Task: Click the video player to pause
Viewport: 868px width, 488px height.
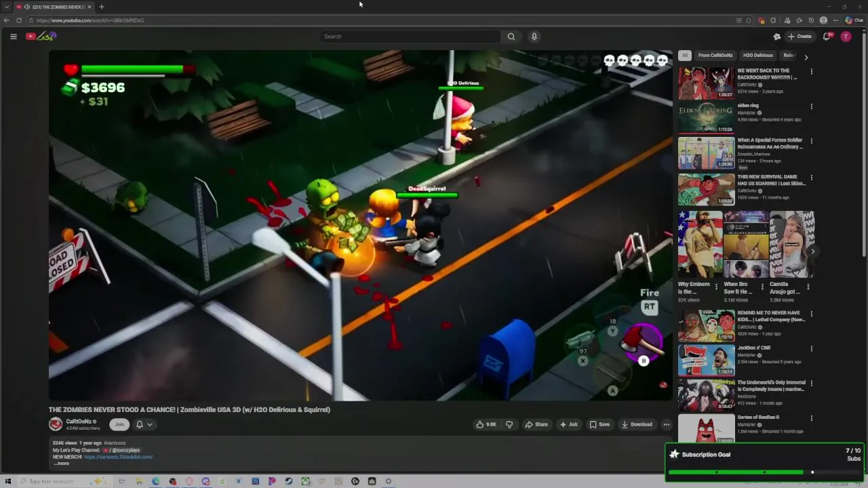Action: coord(360,225)
